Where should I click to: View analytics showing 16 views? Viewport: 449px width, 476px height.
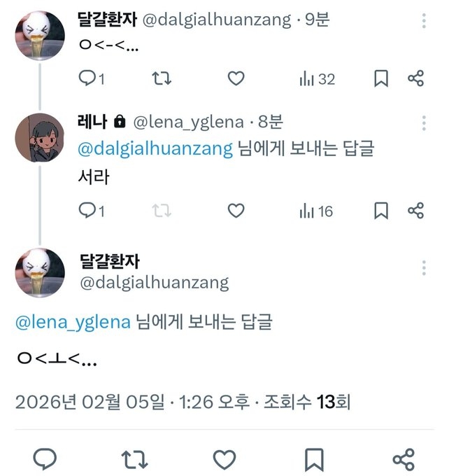tap(316, 210)
